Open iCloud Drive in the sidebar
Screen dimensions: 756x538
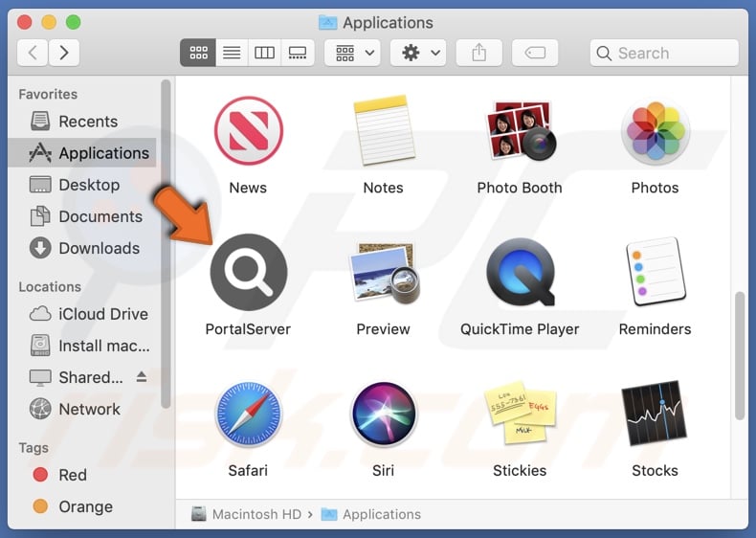coord(82,314)
